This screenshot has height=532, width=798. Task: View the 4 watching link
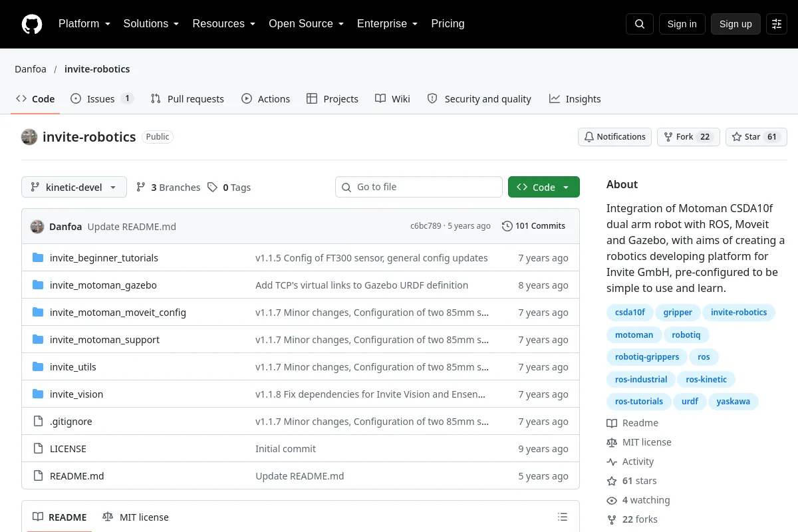tap(638, 500)
